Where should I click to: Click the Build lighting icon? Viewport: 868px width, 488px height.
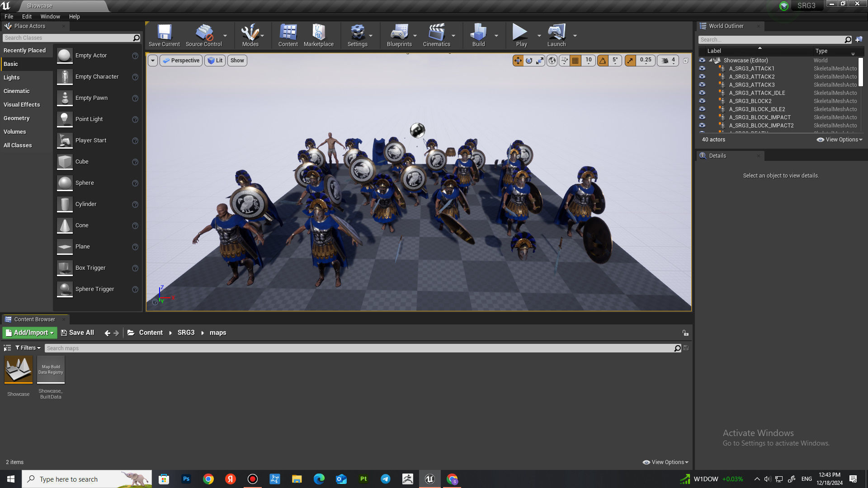(x=478, y=35)
